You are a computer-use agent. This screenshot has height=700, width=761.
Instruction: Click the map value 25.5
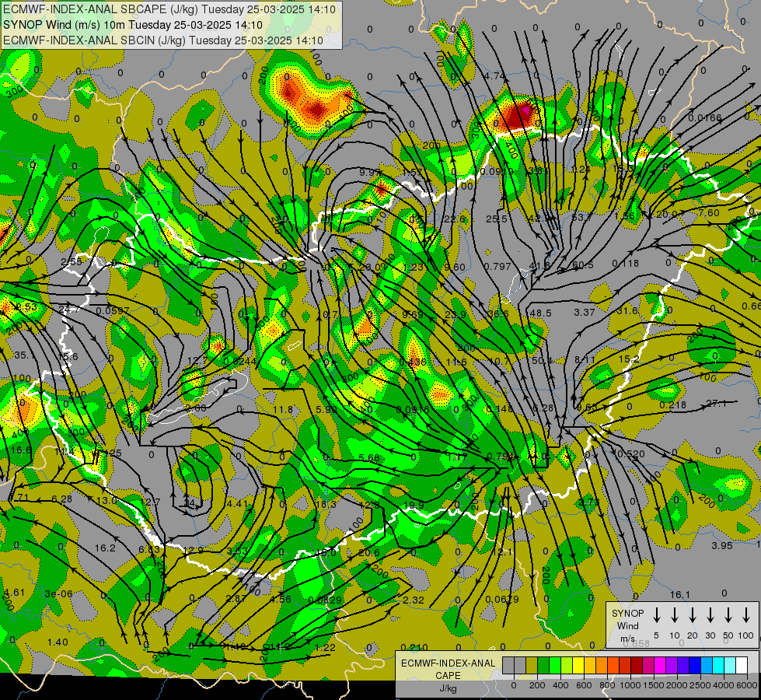497,219
